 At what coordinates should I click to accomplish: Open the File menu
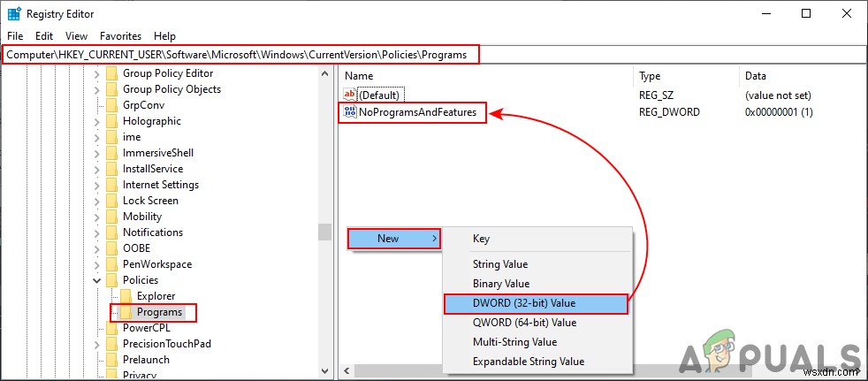click(x=15, y=36)
